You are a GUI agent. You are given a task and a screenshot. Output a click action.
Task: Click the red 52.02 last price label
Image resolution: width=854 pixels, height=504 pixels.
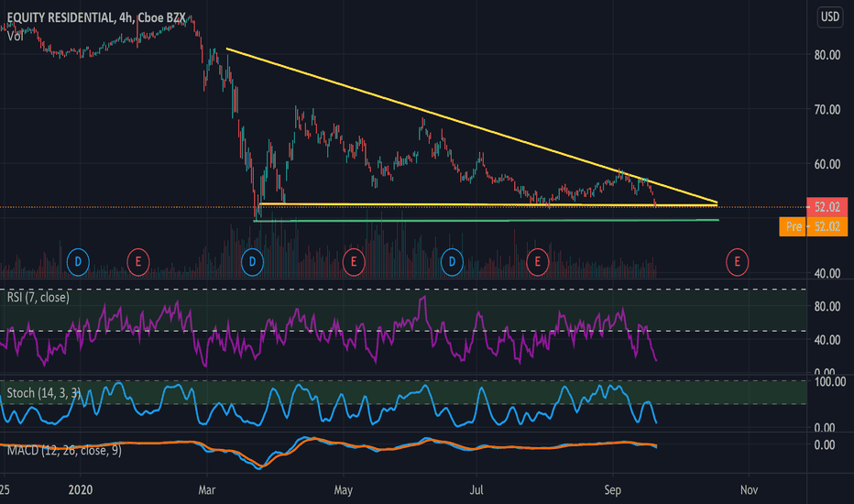[827, 207]
